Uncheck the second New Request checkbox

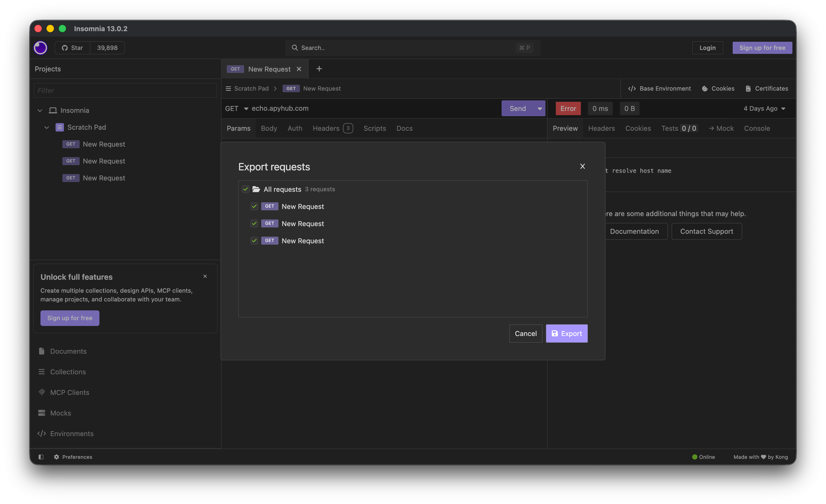254,224
